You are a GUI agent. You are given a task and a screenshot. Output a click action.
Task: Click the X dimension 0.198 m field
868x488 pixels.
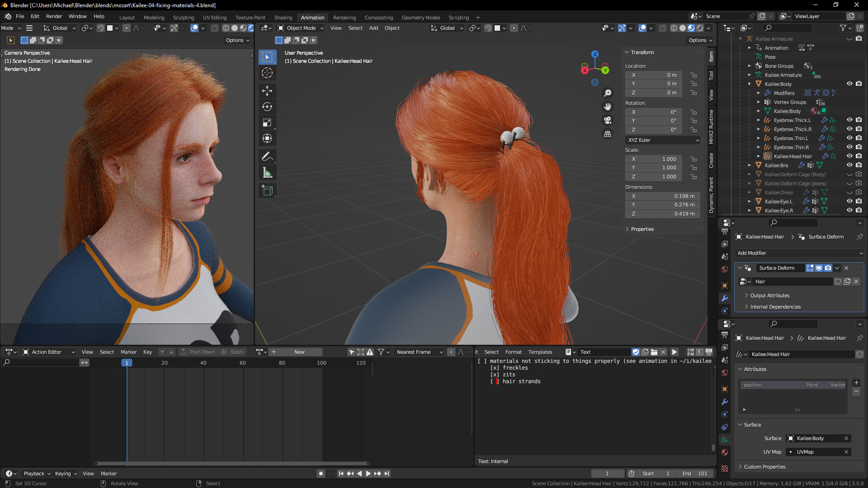tap(663, 196)
